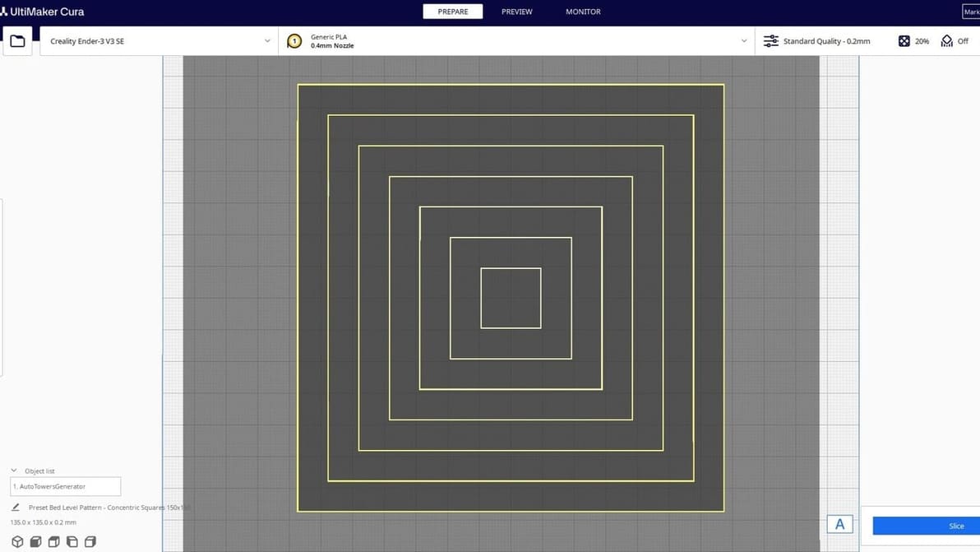Switch to front view camera icon
The image size is (980, 552).
point(35,541)
